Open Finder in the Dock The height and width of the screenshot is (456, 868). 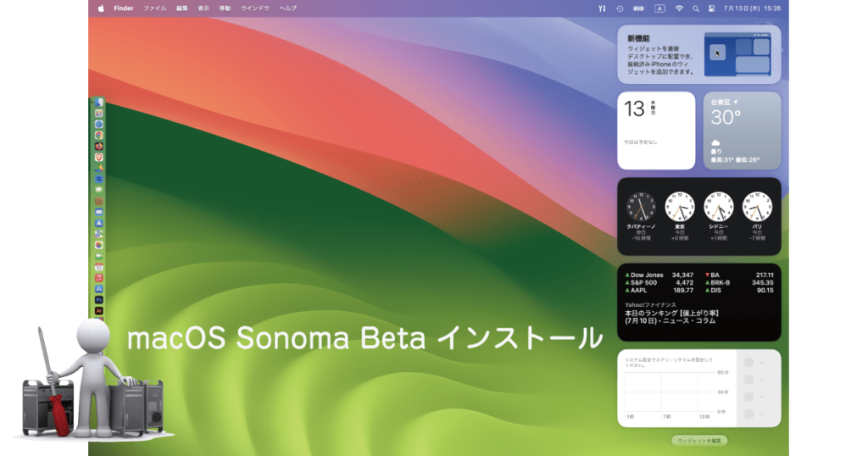tap(98, 103)
